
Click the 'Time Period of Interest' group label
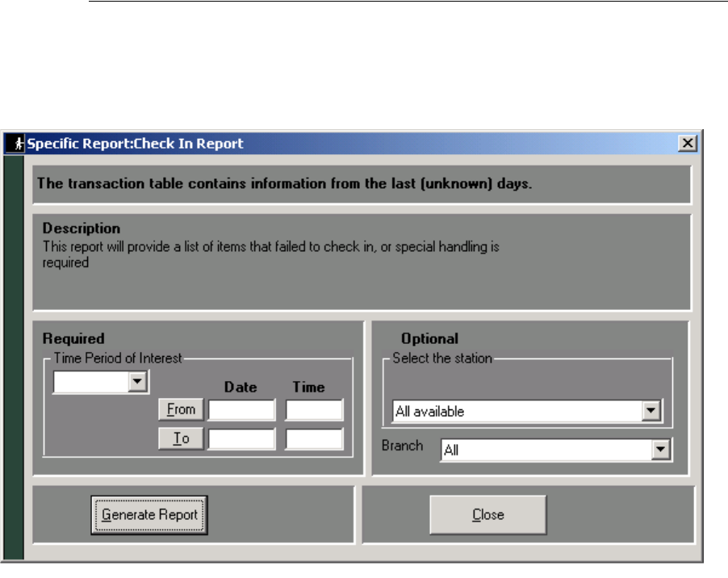118,358
